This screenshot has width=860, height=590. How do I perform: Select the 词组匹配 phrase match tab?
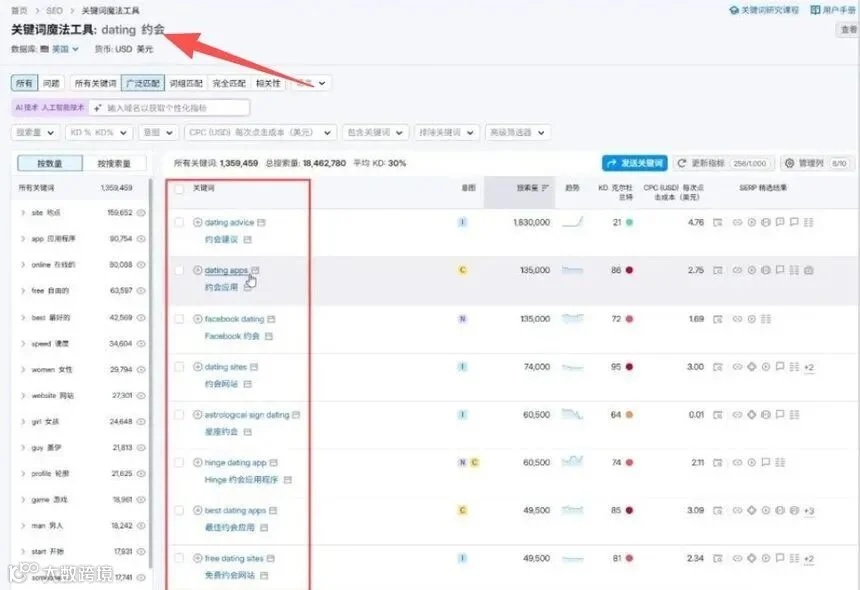pos(186,83)
